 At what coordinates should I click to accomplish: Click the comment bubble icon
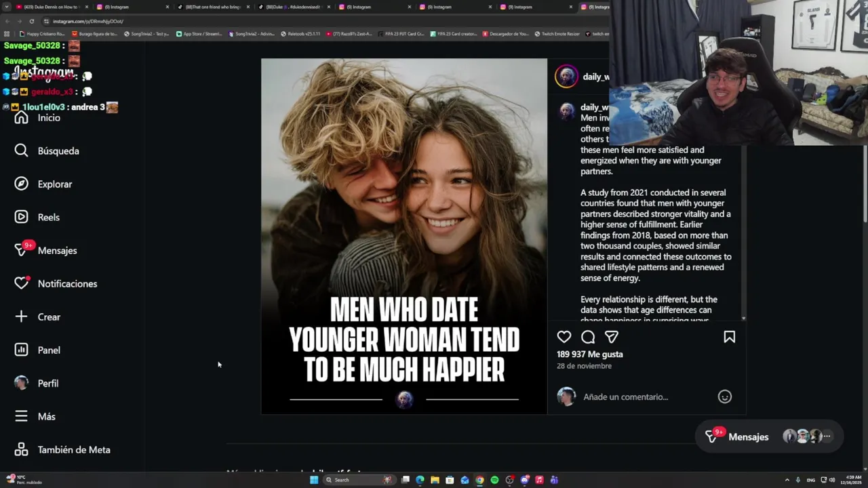click(588, 337)
